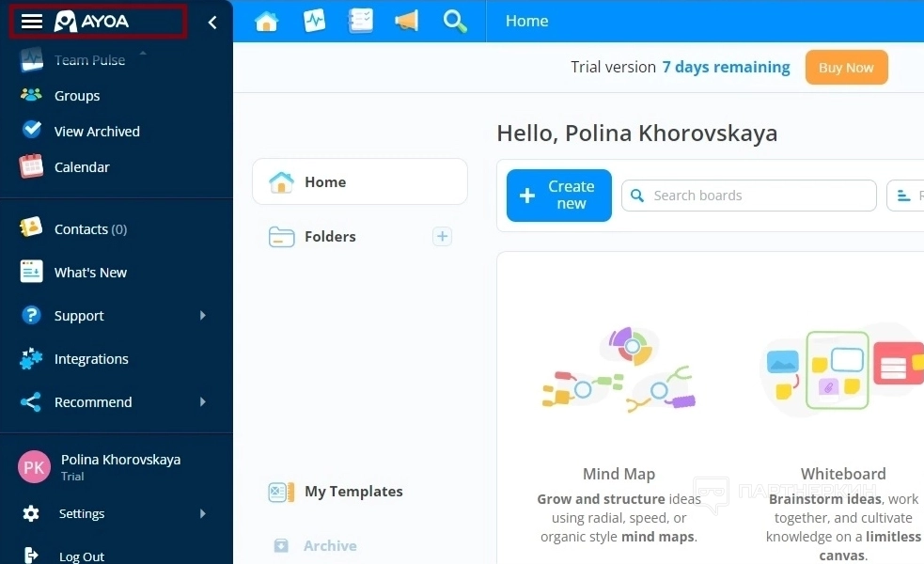Open Groups in the sidebar
The height and width of the screenshot is (564, 924).
point(77,96)
